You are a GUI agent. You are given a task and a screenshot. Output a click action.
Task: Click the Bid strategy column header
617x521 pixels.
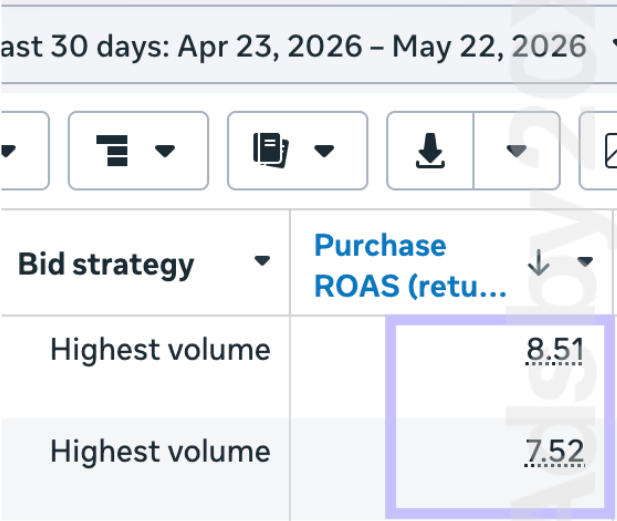(106, 264)
